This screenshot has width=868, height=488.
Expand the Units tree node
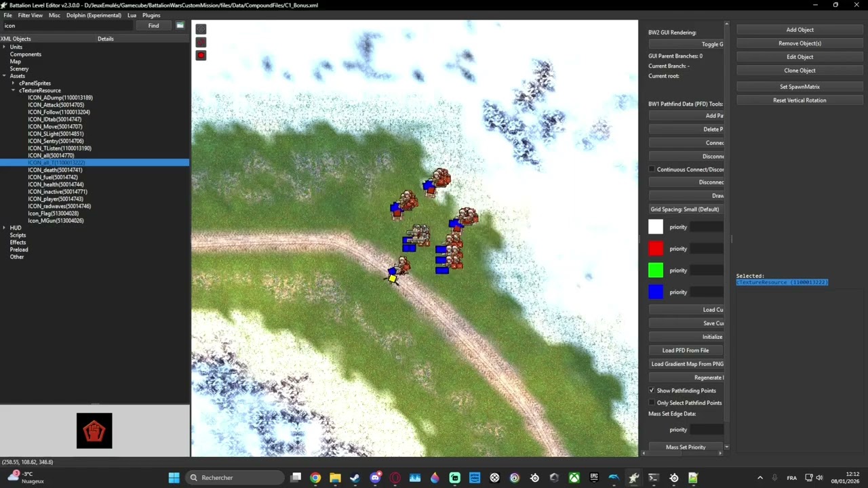click(4, 47)
